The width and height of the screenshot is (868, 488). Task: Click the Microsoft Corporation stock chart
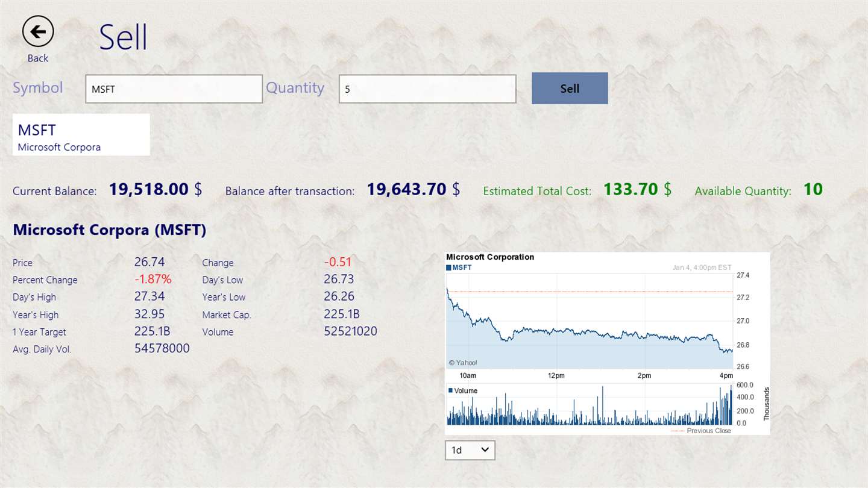[607, 343]
